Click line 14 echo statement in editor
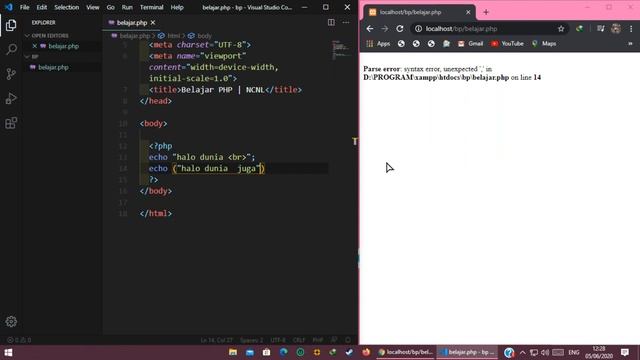Viewport: 640px width, 360px height. (x=207, y=169)
